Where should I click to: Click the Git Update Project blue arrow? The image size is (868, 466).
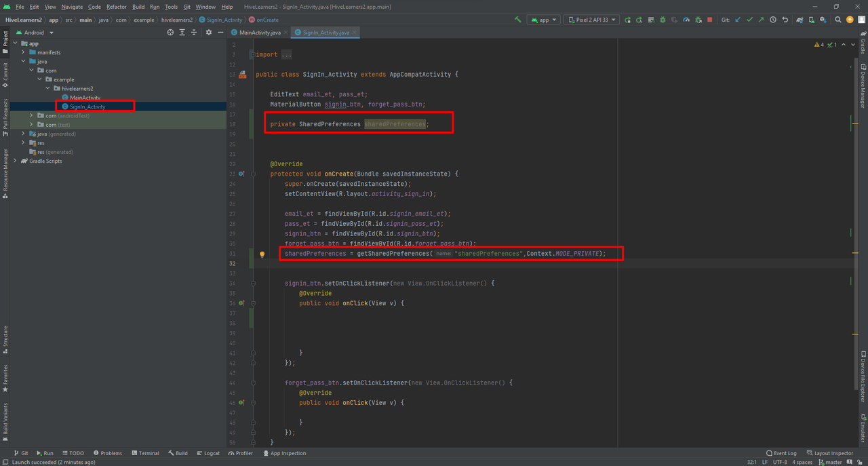[738, 20]
